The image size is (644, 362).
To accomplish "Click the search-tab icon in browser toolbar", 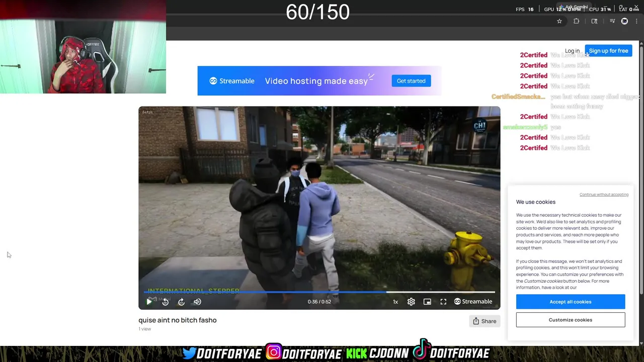I will (x=594, y=21).
